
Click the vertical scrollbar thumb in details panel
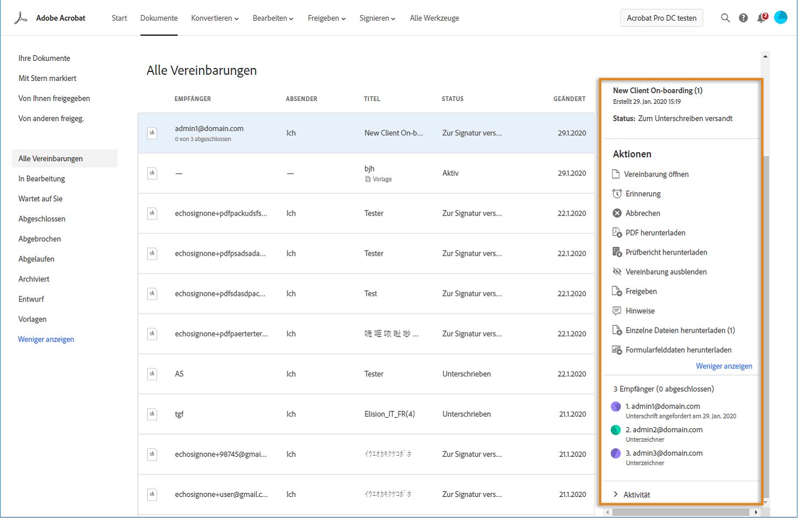pos(765,326)
